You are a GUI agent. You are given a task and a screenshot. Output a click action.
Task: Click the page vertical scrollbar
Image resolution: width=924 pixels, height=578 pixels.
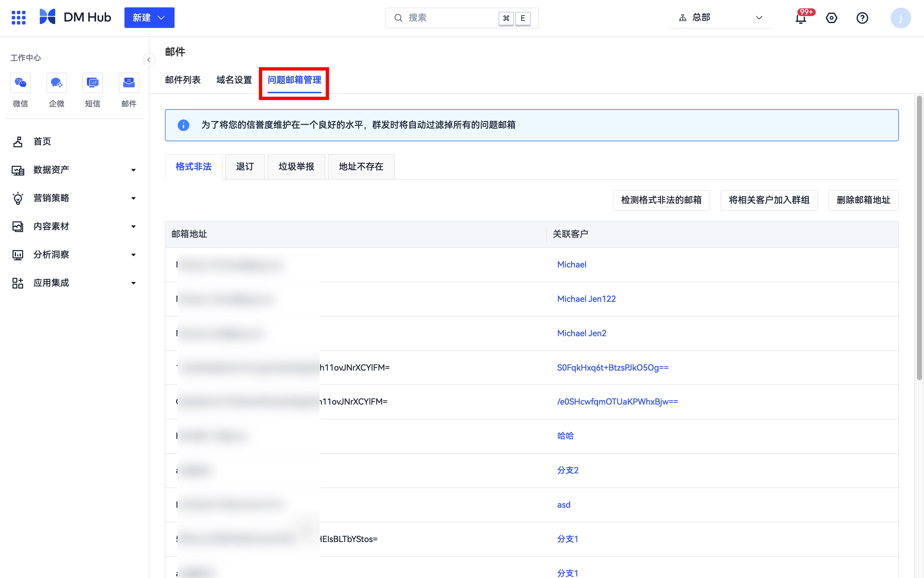[x=919, y=237]
